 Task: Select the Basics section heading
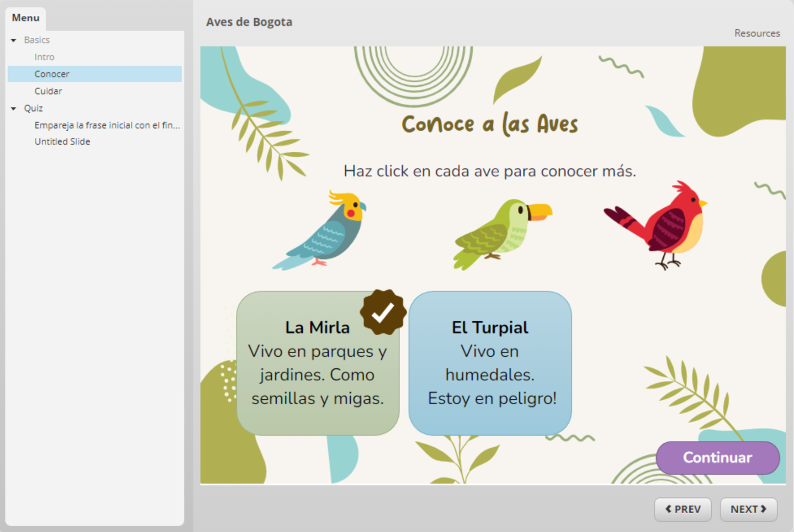point(36,40)
